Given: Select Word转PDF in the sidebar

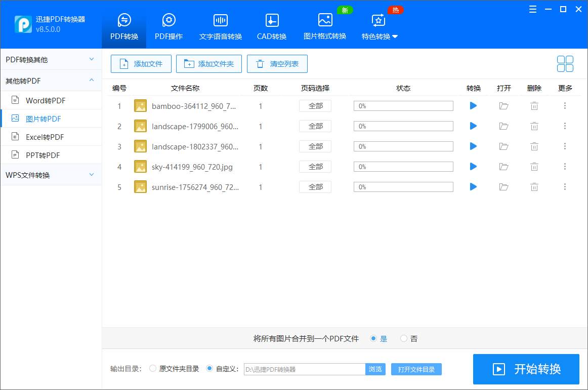Looking at the screenshot, I should tap(51, 101).
